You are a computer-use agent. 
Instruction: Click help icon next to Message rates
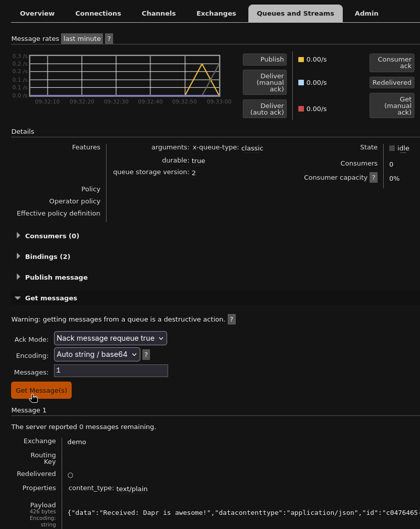[109, 39]
